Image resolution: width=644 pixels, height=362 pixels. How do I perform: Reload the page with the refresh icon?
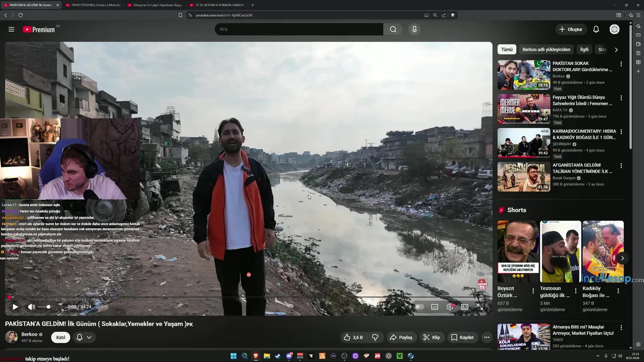coord(21,15)
